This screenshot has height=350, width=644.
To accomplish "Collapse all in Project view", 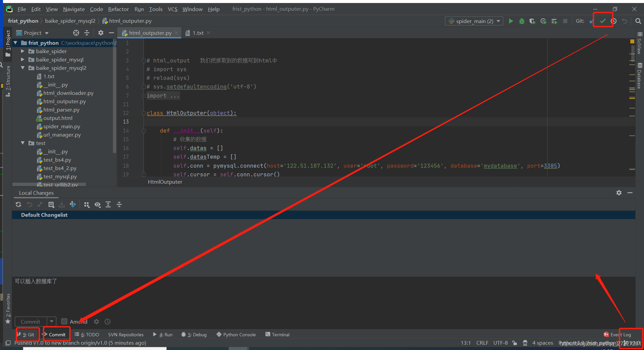I will click(87, 33).
